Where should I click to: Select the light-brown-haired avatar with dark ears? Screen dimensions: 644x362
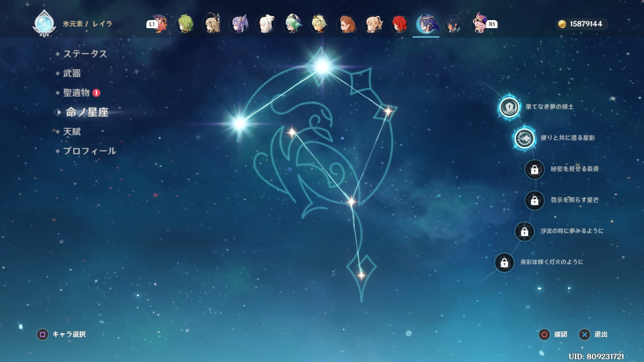213,24
